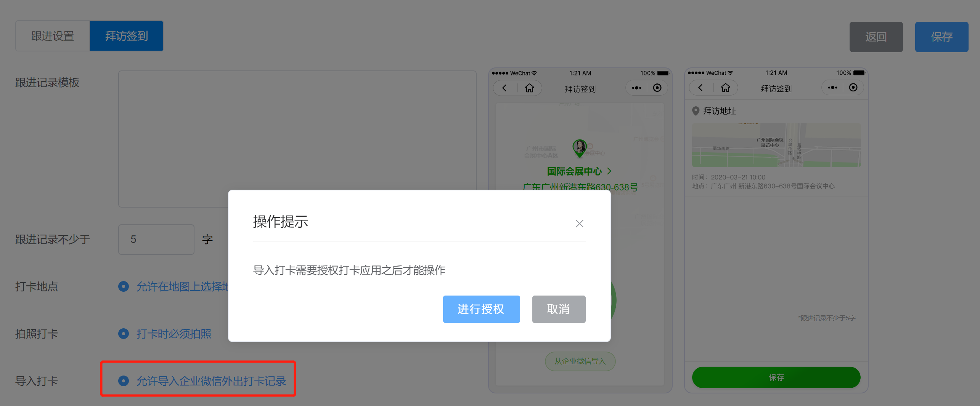The image size is (980, 406).
Task: Click the 取消 button in dialog
Action: (x=559, y=309)
